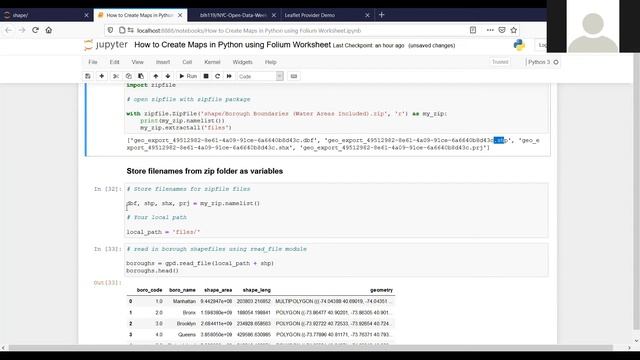The width and height of the screenshot is (640, 360).
Task: Open the View menu
Action: [x=138, y=62]
